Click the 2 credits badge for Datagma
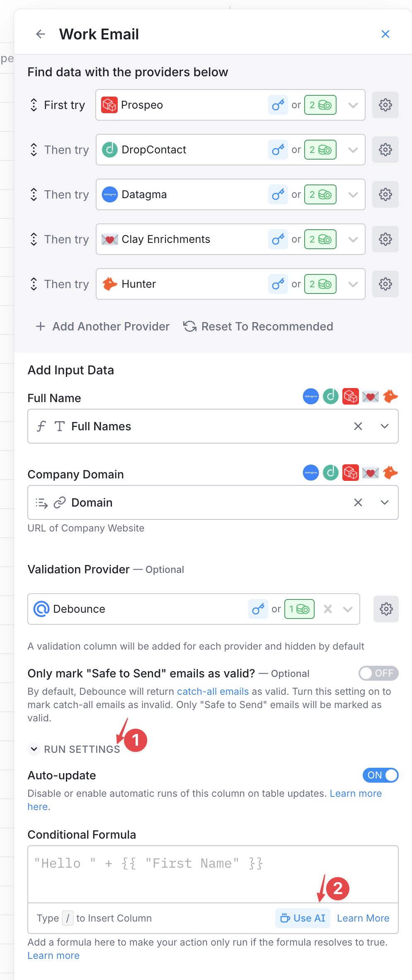The image size is (412, 980). click(320, 194)
